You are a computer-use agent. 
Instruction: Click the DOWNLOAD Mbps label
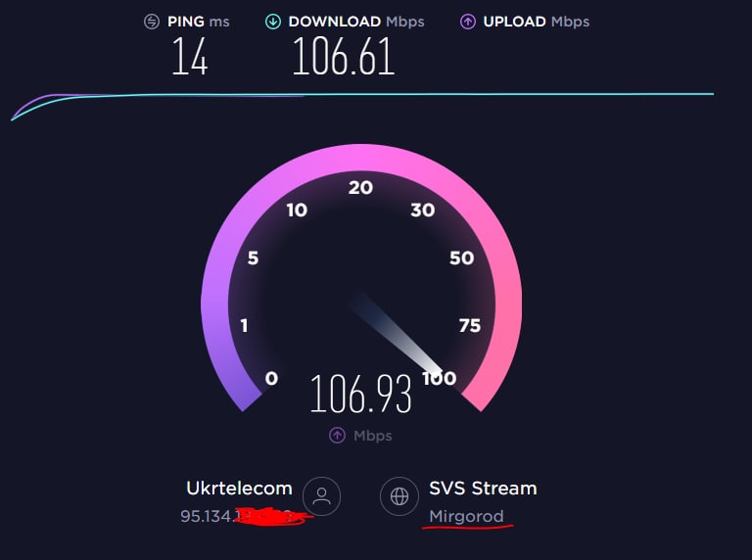coord(356,22)
